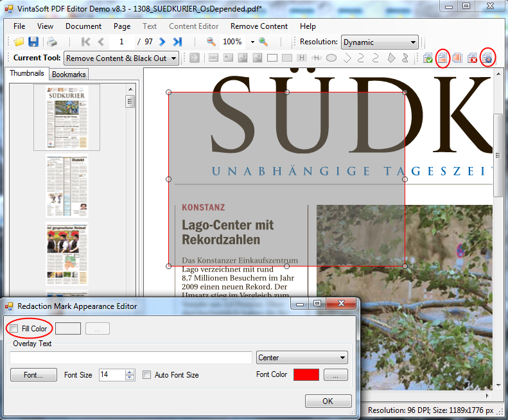The image size is (508, 420).
Task: Jump to the last page
Action: pyautogui.click(x=177, y=42)
